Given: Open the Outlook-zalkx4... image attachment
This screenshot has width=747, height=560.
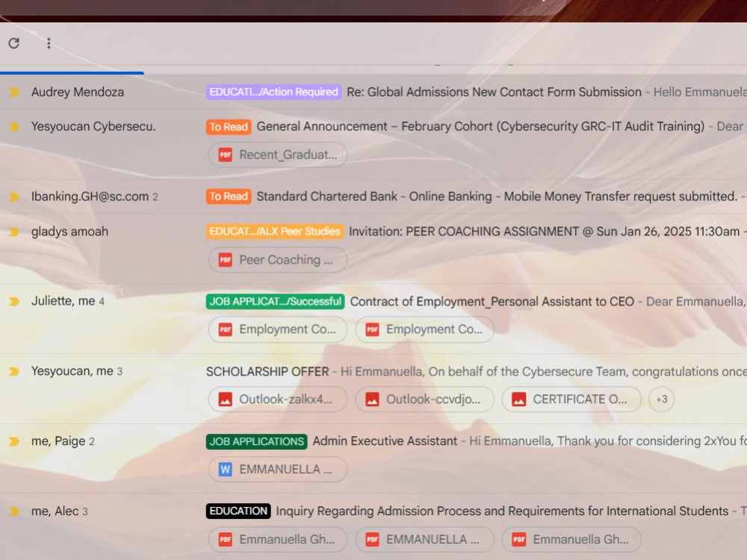Looking at the screenshot, I should pyautogui.click(x=278, y=399).
